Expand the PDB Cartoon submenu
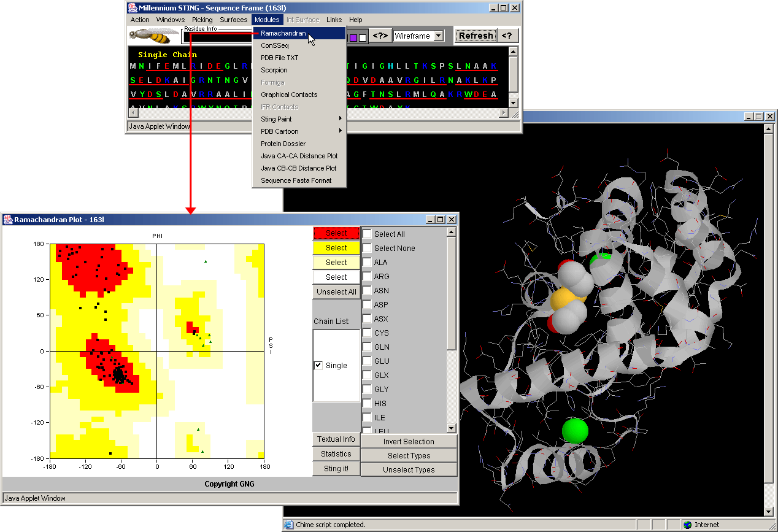The height and width of the screenshot is (532, 778). pyautogui.click(x=299, y=131)
